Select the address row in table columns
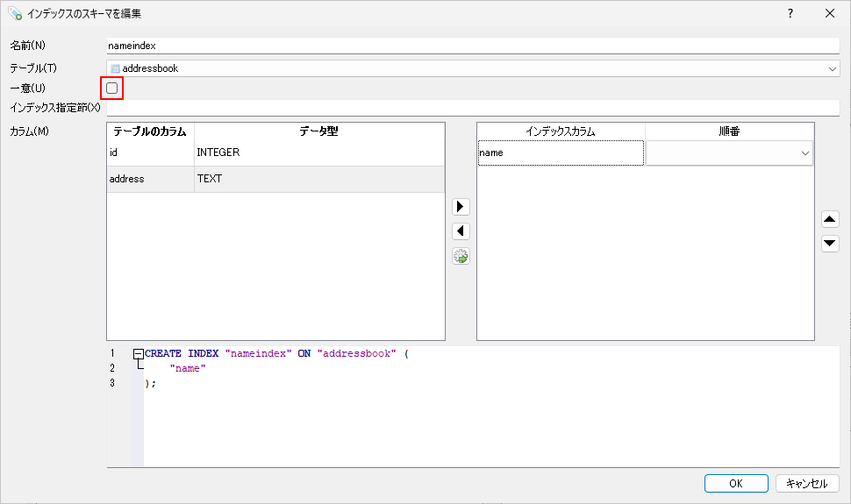 [150, 179]
